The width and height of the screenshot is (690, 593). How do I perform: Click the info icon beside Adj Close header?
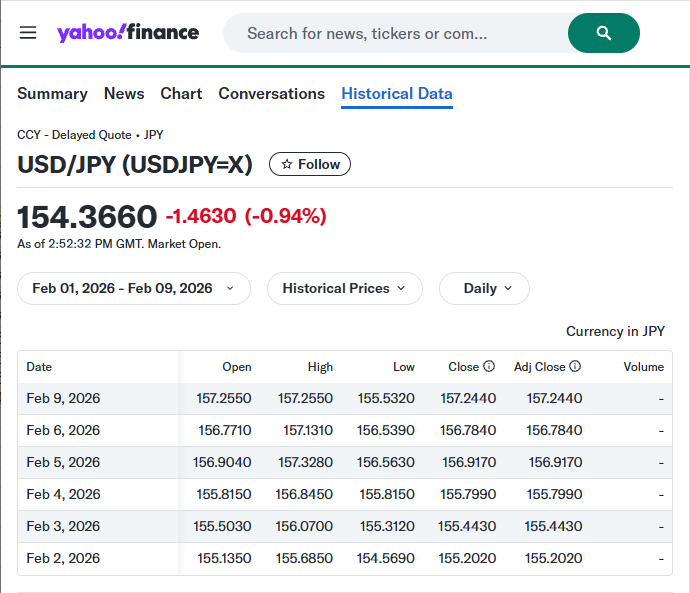575,366
